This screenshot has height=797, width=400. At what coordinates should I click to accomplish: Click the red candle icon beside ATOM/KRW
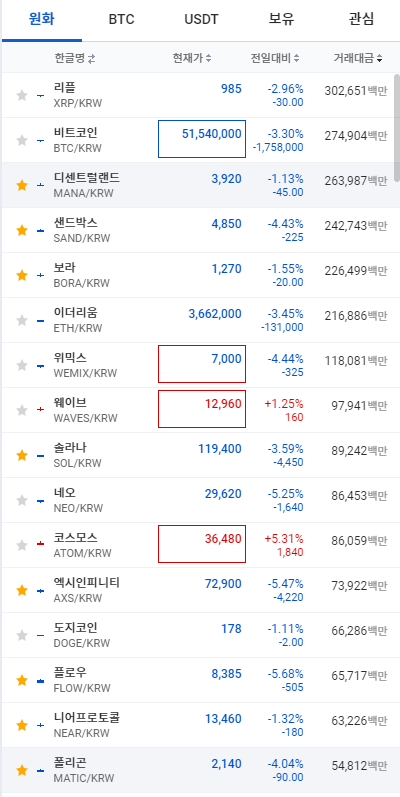(41, 544)
